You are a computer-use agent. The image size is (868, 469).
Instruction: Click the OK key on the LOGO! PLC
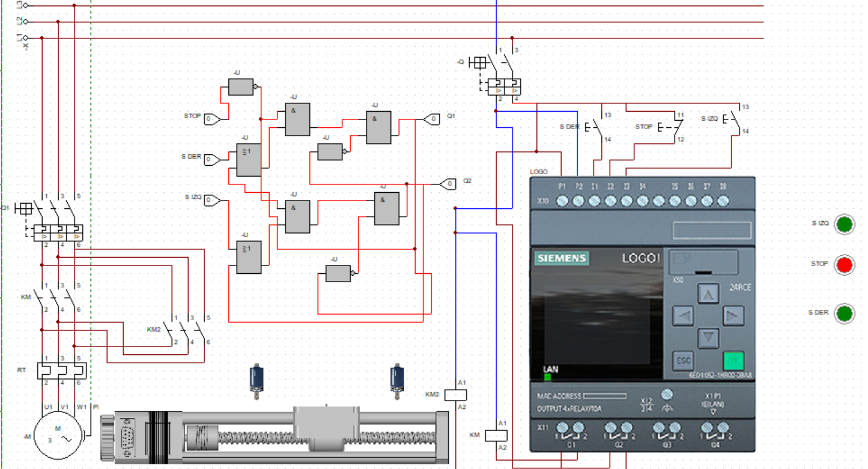pyautogui.click(x=733, y=360)
